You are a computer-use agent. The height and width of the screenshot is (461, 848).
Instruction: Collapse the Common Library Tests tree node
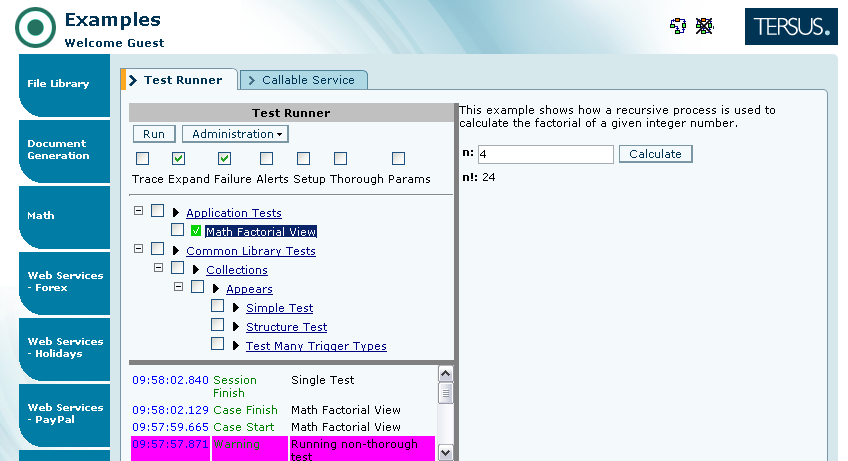pos(138,251)
